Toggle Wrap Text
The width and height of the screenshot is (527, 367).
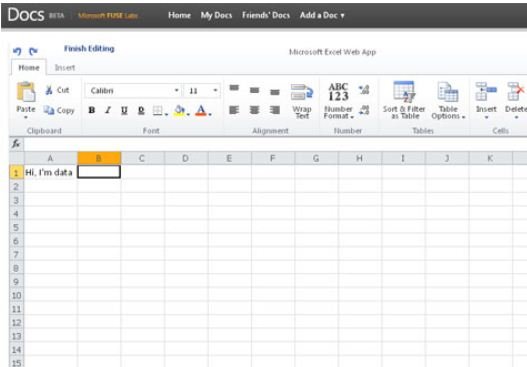point(302,101)
